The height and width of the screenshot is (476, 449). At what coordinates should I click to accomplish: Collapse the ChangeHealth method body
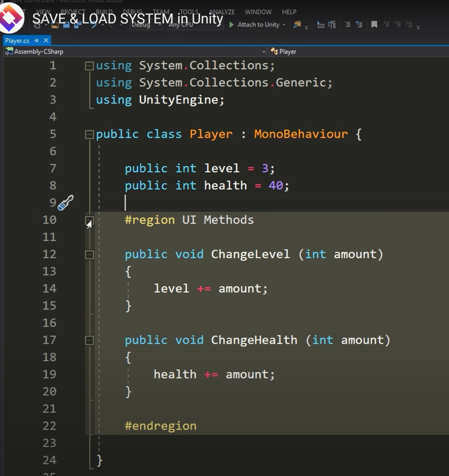[89, 340]
